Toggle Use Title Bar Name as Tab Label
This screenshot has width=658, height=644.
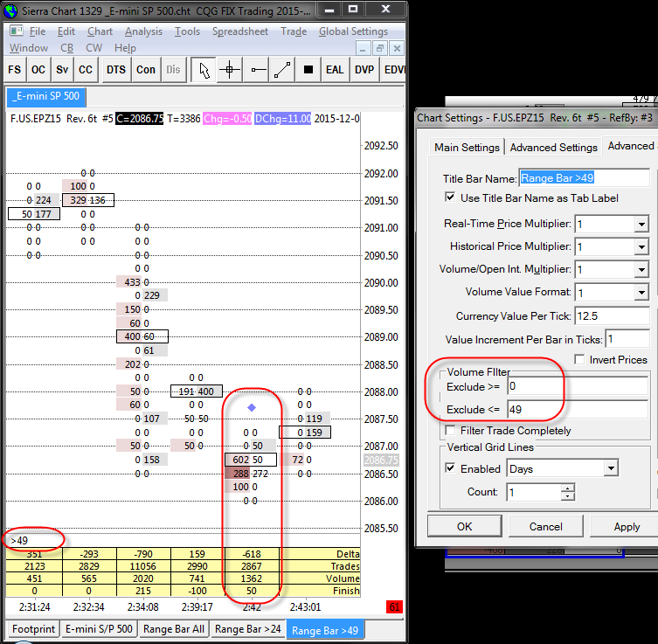pyautogui.click(x=450, y=197)
